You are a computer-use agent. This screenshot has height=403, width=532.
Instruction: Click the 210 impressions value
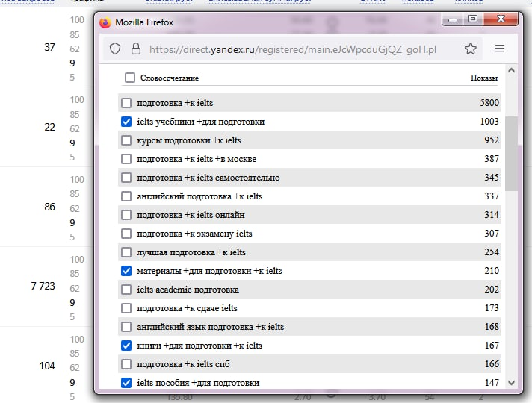[x=492, y=270]
